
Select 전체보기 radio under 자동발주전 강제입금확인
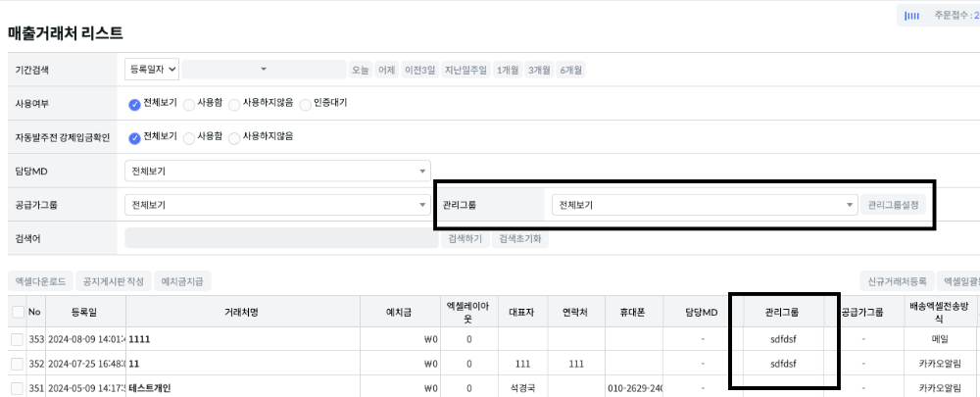pyautogui.click(x=133, y=138)
